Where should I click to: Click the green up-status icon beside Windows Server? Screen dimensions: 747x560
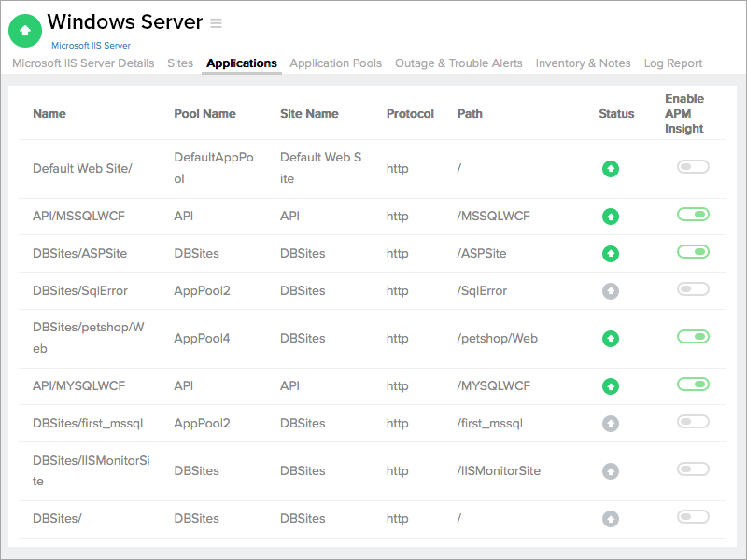tap(25, 31)
